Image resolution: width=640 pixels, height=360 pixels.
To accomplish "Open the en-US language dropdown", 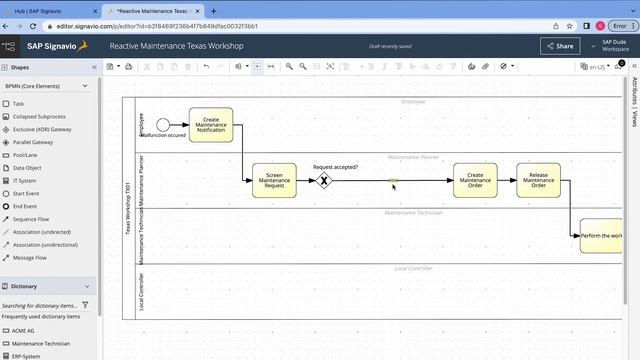I will 596,67.
